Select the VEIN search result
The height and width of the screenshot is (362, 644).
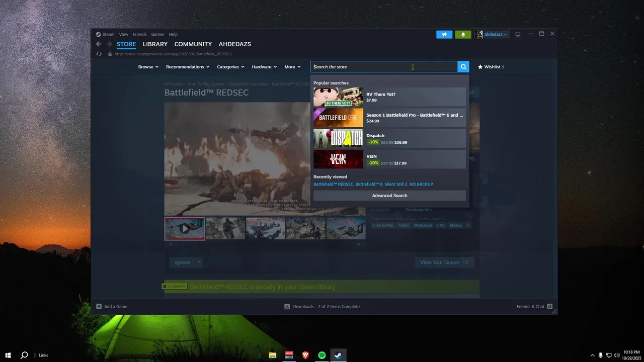(x=389, y=159)
